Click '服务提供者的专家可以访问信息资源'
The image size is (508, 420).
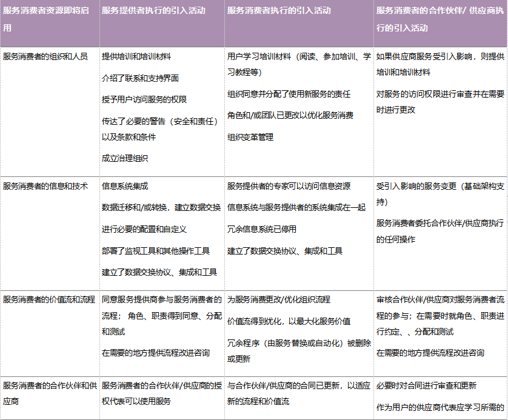pyautogui.click(x=289, y=186)
